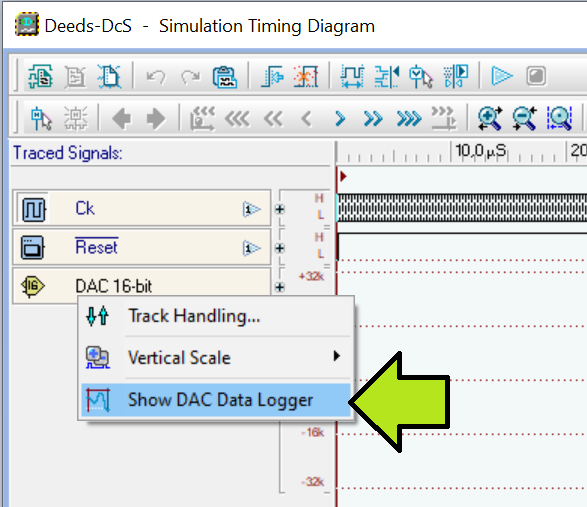
Task: Expand the Reset signal plus box
Action: click(280, 248)
